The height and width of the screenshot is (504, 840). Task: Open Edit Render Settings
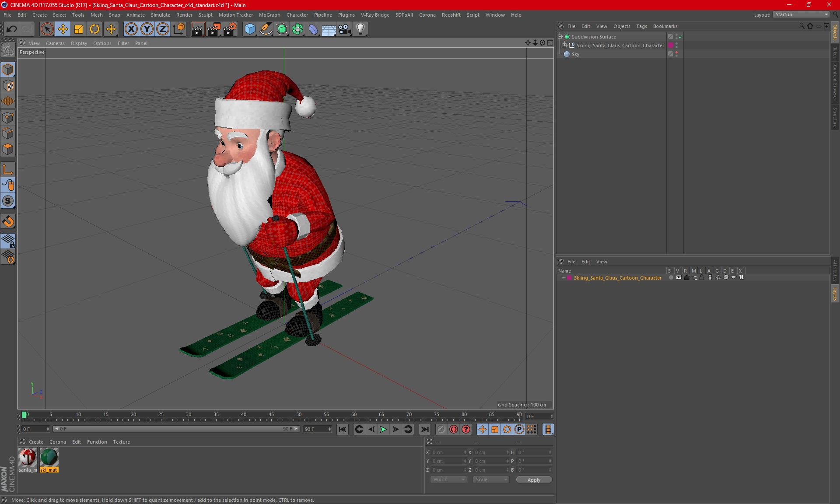[230, 29]
